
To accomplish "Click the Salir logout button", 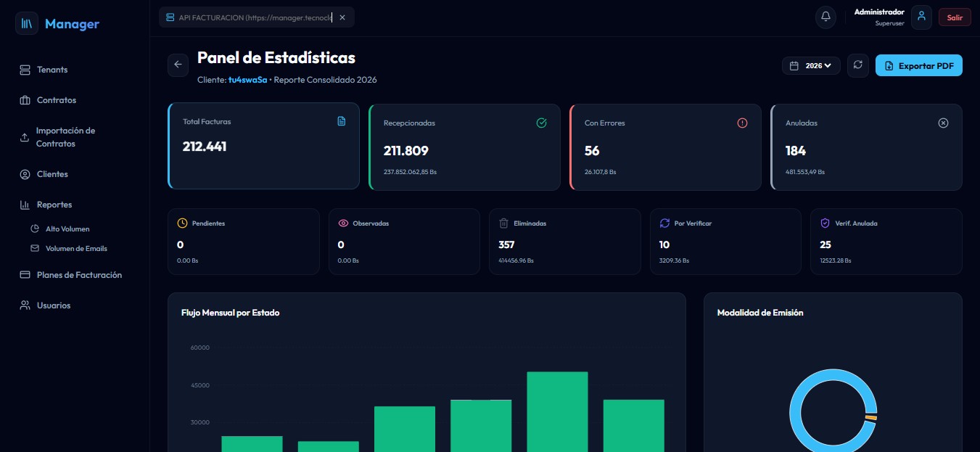I will (955, 17).
